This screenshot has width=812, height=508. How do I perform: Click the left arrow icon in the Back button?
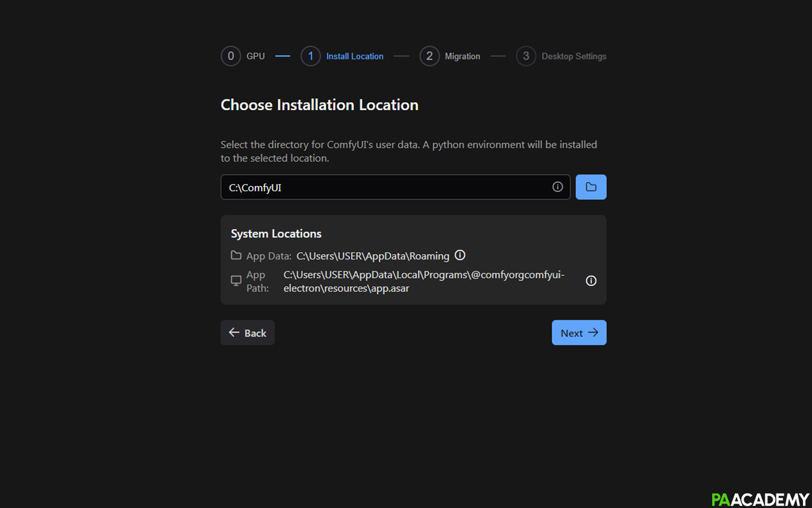(234, 332)
